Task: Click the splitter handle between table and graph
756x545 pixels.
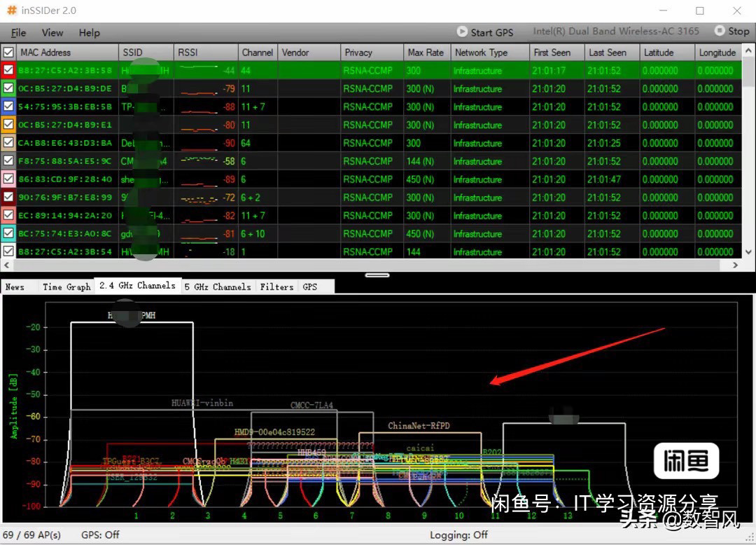Action: tap(377, 275)
